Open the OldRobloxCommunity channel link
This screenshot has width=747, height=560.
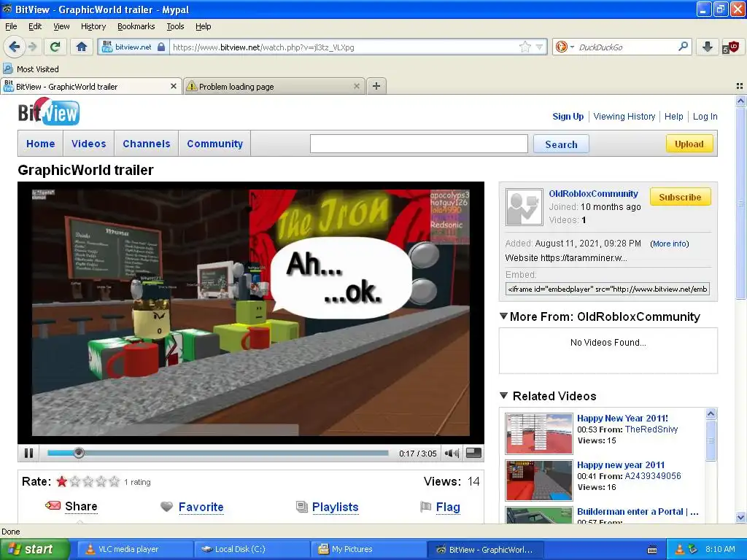coord(593,193)
